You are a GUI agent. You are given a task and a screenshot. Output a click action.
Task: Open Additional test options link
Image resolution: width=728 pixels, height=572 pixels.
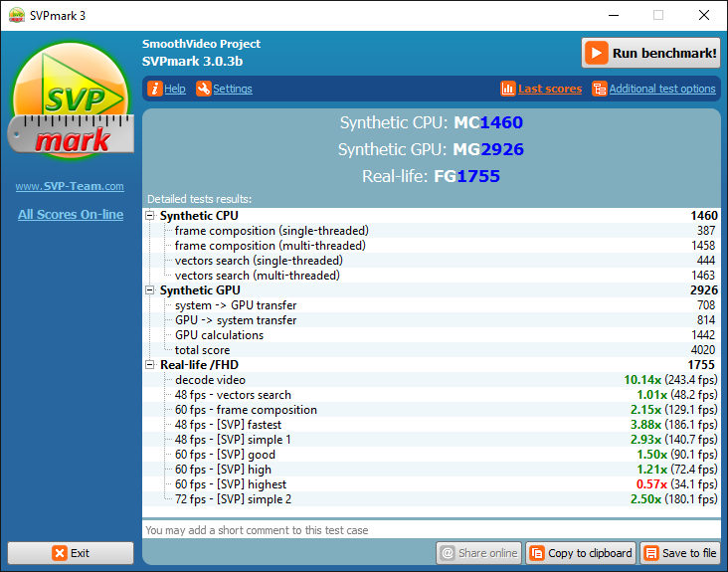pos(662,89)
